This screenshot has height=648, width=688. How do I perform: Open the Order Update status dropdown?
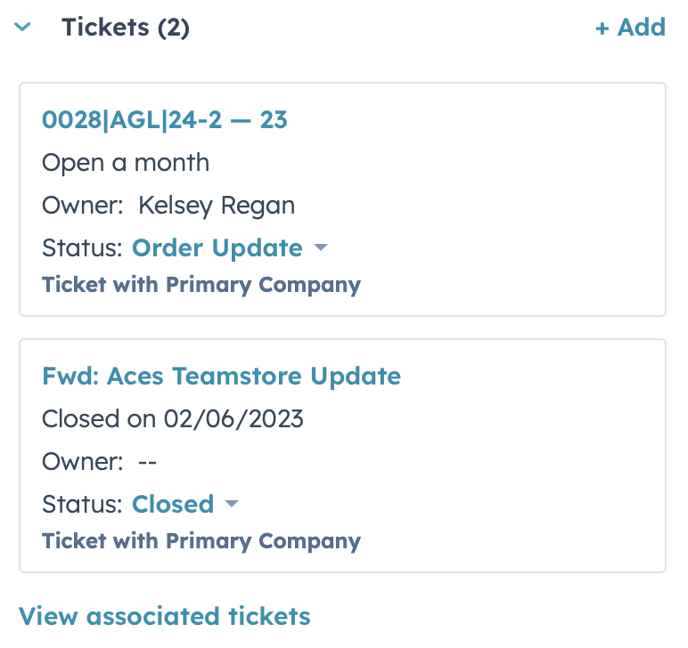pos(217,248)
